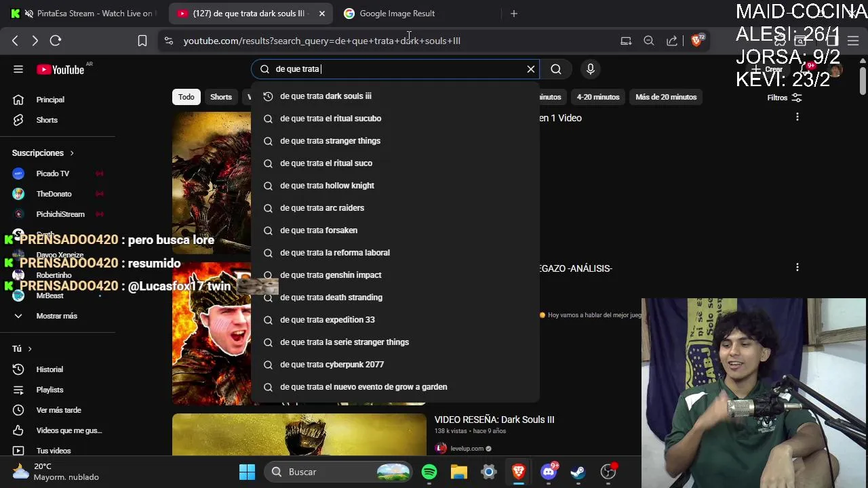Start voice search with microphone icon
The image size is (868, 488).
[x=591, y=69]
